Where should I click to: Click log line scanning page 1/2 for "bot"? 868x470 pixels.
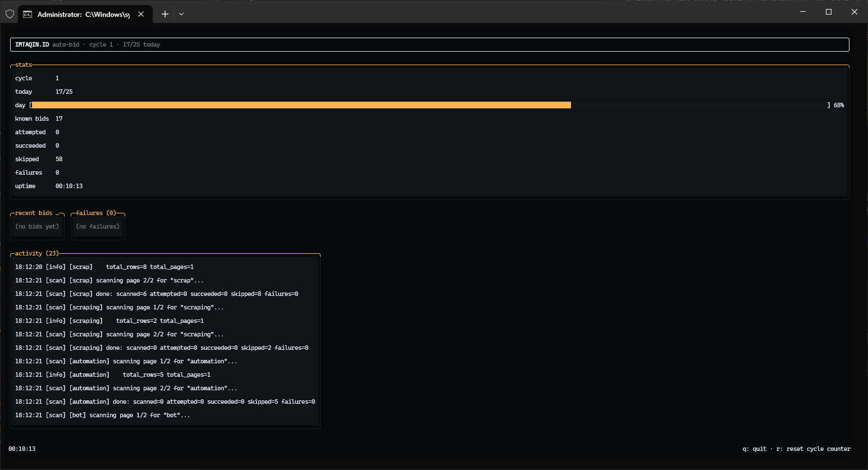103,415
